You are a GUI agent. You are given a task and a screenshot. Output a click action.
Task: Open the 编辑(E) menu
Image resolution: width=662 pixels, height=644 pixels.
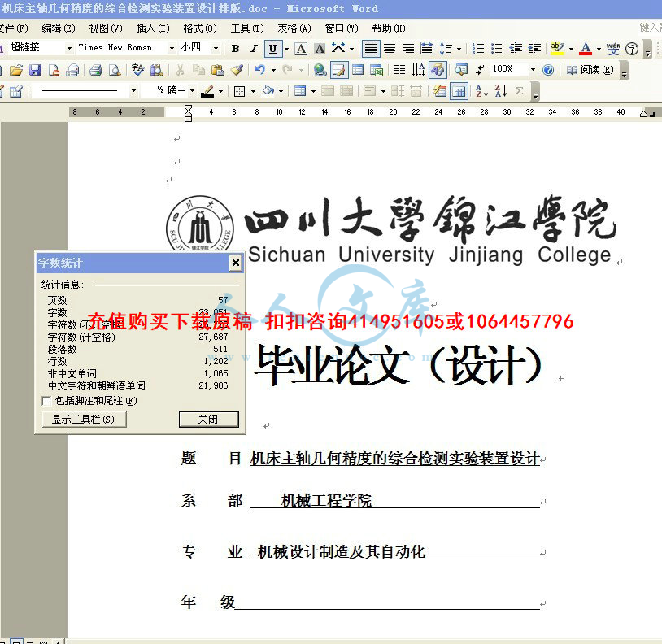pyautogui.click(x=59, y=28)
